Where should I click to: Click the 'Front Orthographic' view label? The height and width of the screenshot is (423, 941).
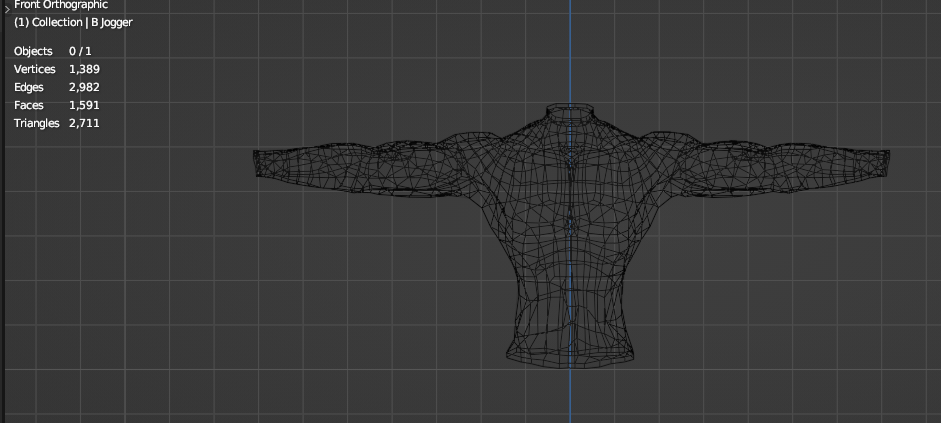pyautogui.click(x=61, y=5)
